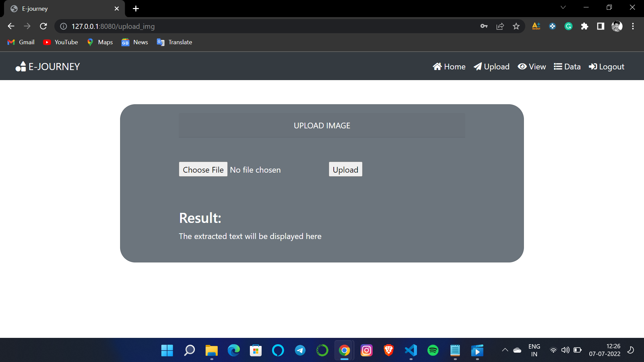Expand hidden system tray icons
The width and height of the screenshot is (644, 362).
coord(504,350)
